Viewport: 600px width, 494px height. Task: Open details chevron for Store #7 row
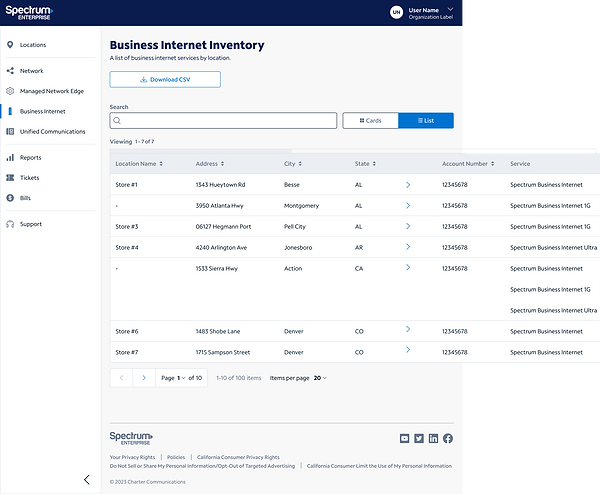tap(408, 350)
